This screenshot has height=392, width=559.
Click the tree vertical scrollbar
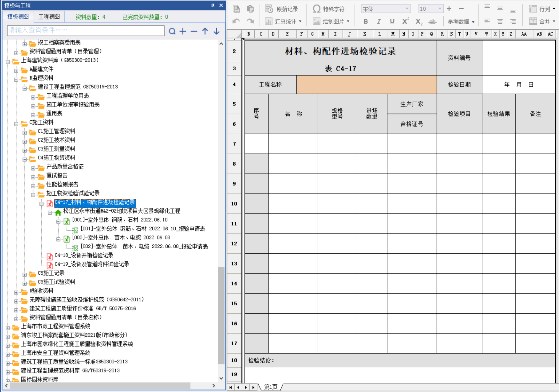pos(221,315)
